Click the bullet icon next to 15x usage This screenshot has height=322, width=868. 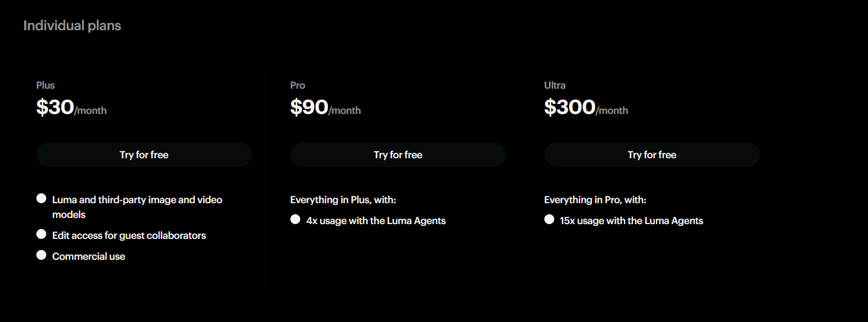(549, 220)
